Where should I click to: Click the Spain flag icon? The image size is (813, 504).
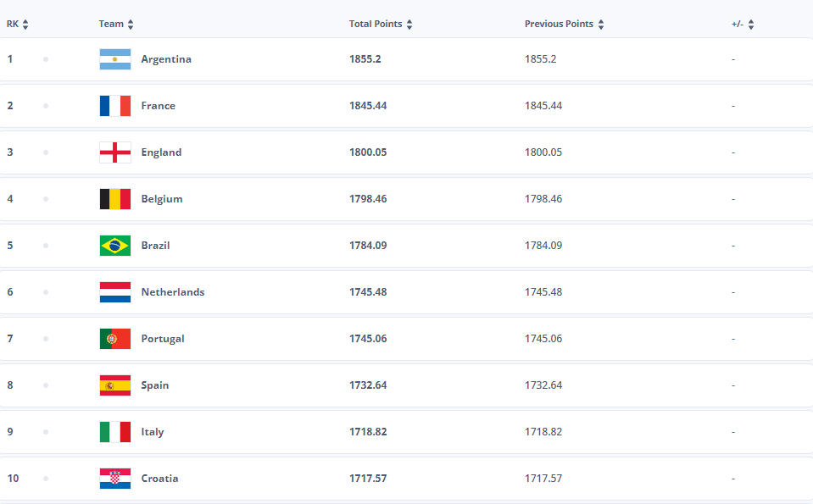[114, 385]
